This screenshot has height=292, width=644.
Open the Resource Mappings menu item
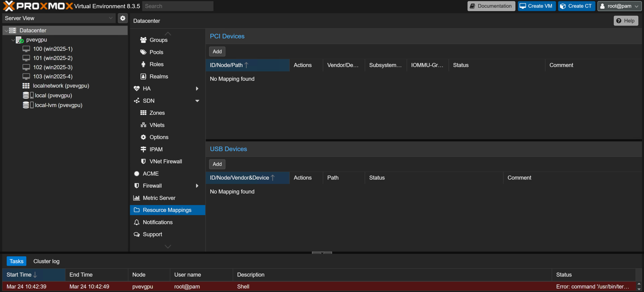tap(168, 210)
